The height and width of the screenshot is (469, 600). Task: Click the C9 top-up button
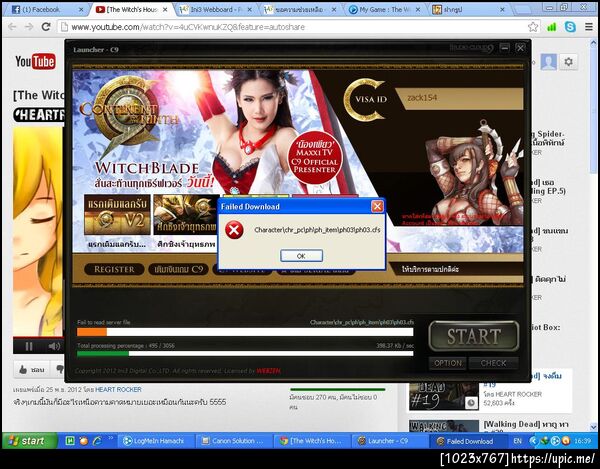tap(178, 269)
